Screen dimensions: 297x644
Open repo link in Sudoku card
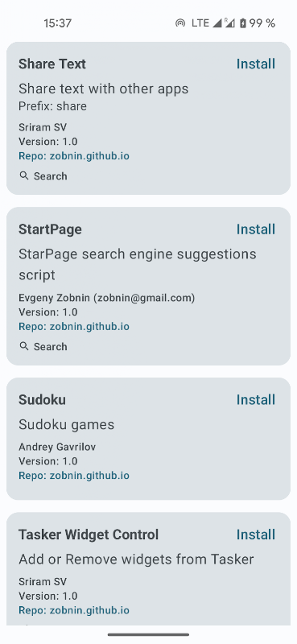[74, 476]
